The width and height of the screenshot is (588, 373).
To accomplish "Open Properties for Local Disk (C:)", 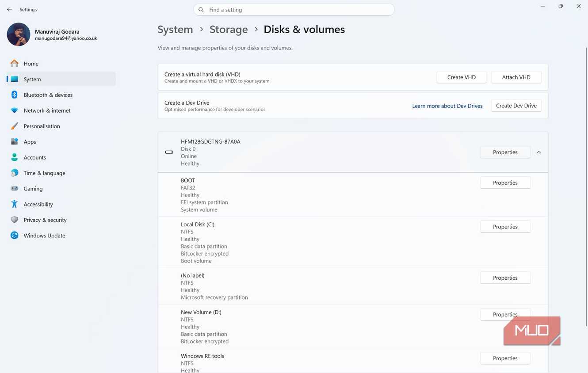I will (x=505, y=227).
